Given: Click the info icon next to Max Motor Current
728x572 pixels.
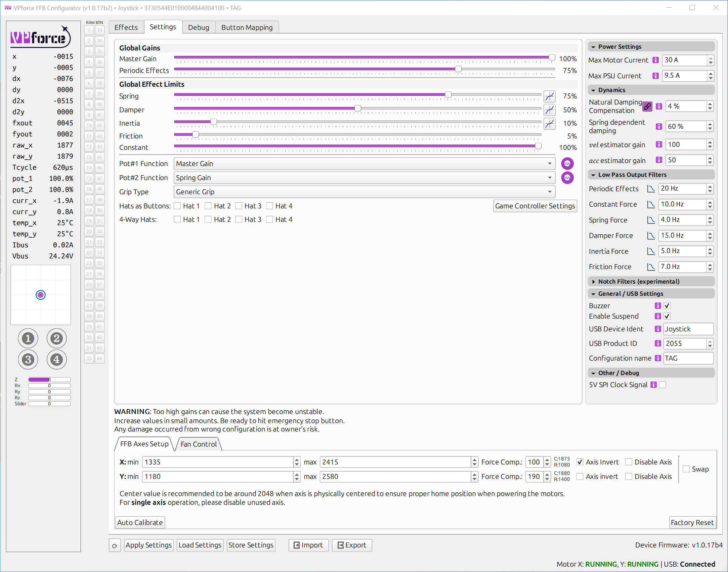Looking at the screenshot, I should tap(655, 60).
